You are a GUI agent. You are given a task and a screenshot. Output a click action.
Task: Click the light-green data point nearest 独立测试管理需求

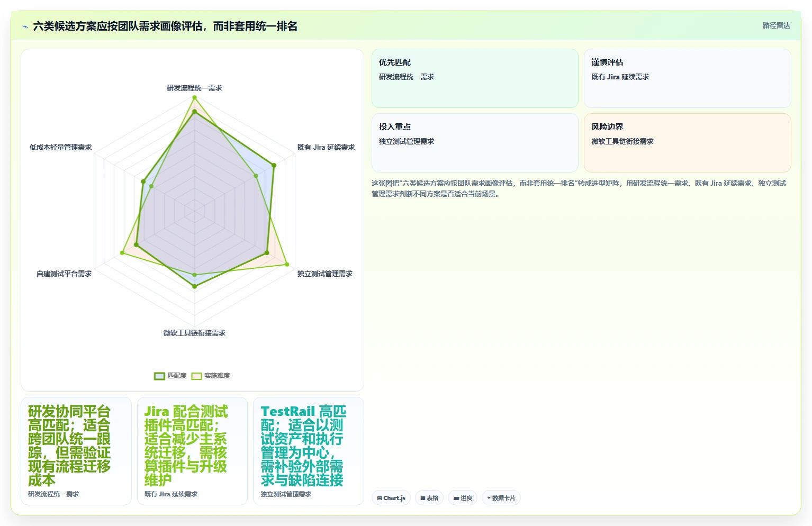tap(287, 264)
